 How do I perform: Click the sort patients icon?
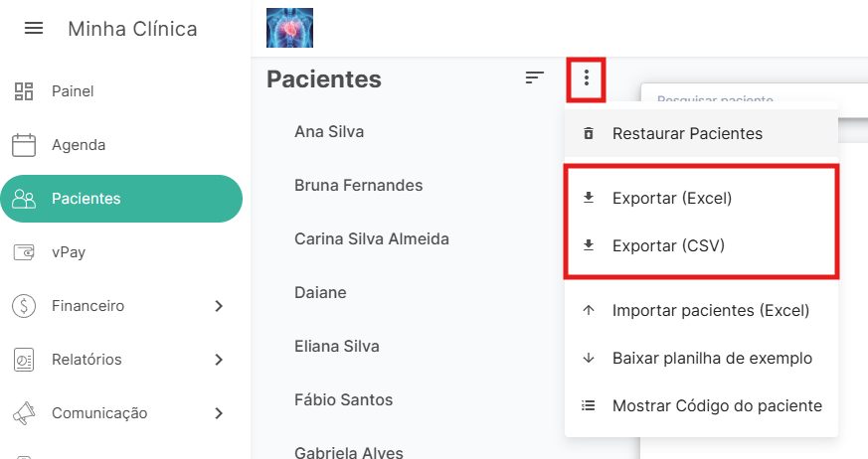535,77
